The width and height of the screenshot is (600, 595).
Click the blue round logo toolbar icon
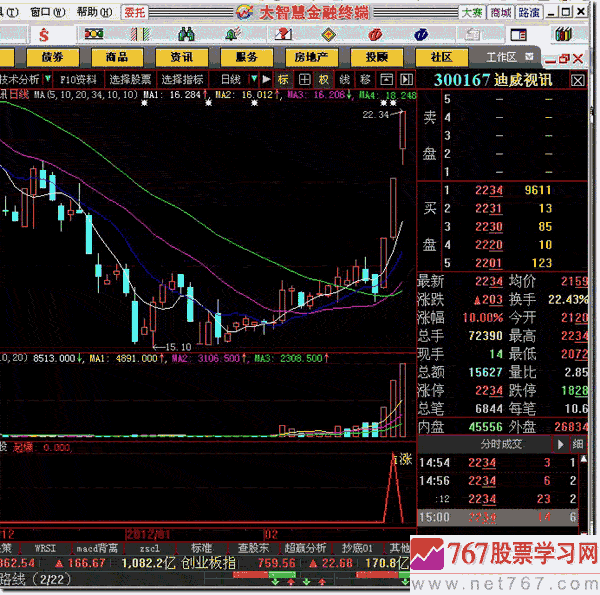[x=421, y=35]
